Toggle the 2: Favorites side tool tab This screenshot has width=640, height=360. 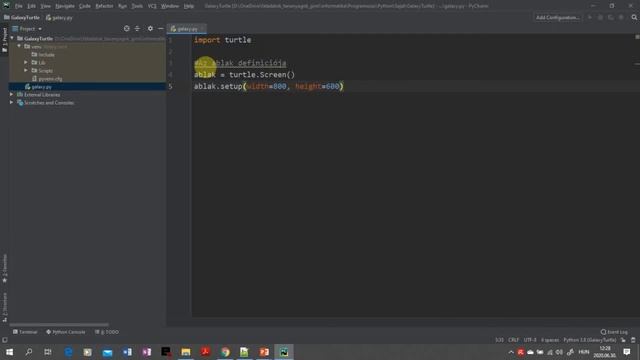click(x=4, y=268)
